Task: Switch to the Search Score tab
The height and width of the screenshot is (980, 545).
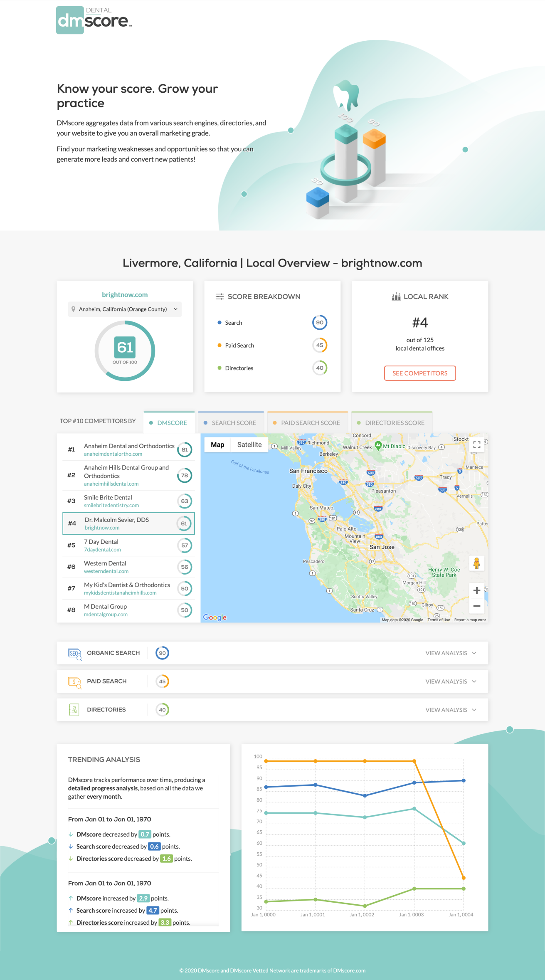Action: tap(231, 422)
